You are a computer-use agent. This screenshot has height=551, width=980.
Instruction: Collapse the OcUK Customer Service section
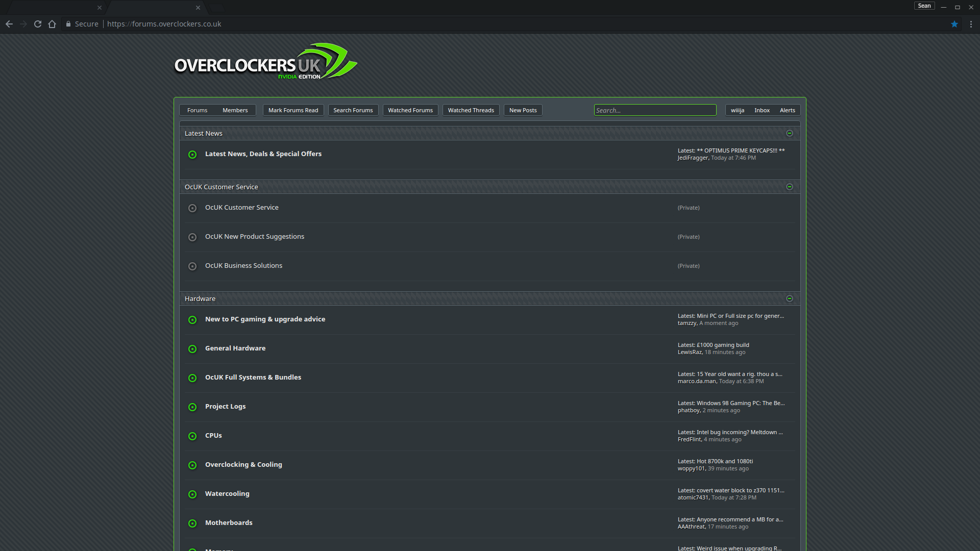point(789,187)
